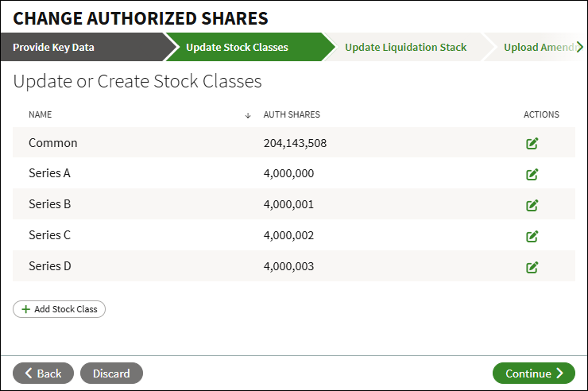Click the Series D row name

coord(50,266)
